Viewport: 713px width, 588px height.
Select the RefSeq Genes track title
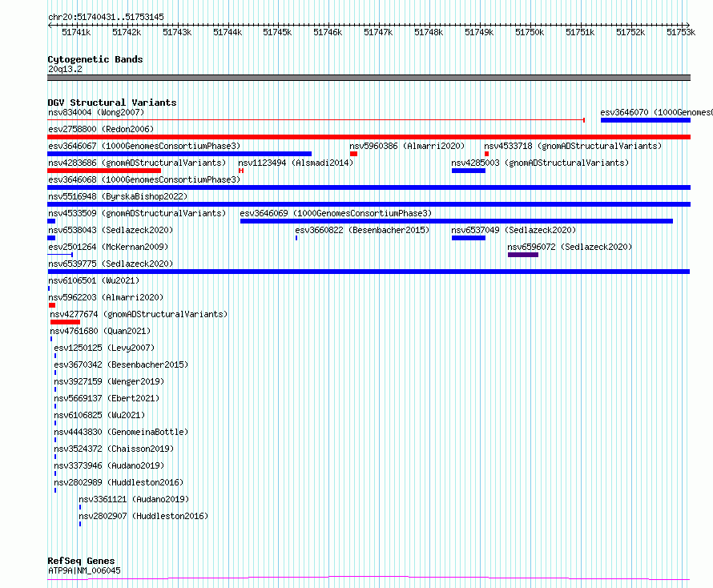pos(81,562)
